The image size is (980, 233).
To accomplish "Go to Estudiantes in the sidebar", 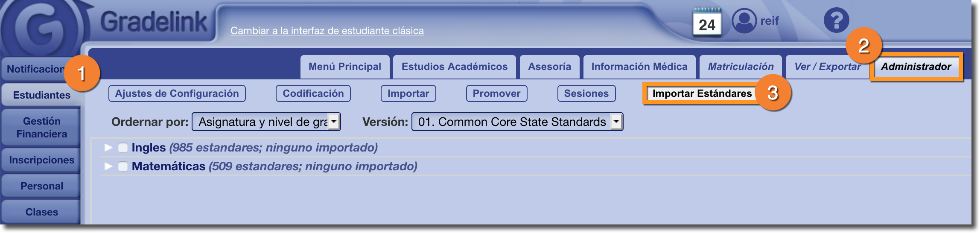I will 41,95.
